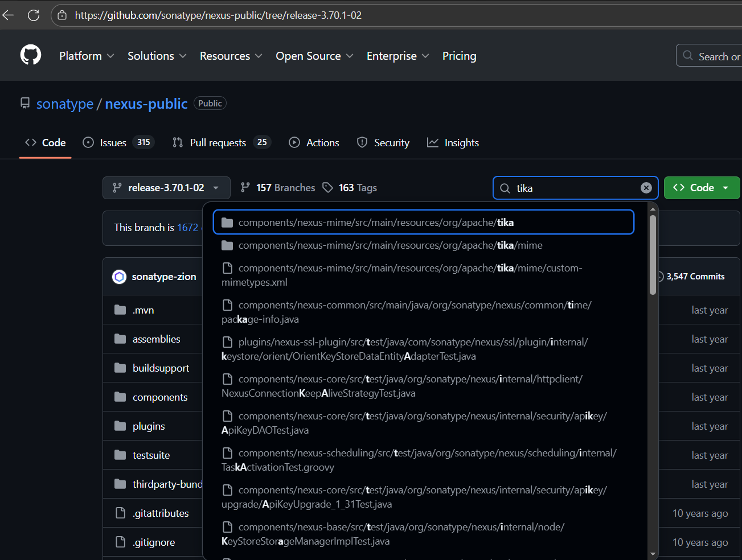Screen dimensions: 742x560
Task: Open the ApiKeyDAOTest.java search result
Action: 424,423
